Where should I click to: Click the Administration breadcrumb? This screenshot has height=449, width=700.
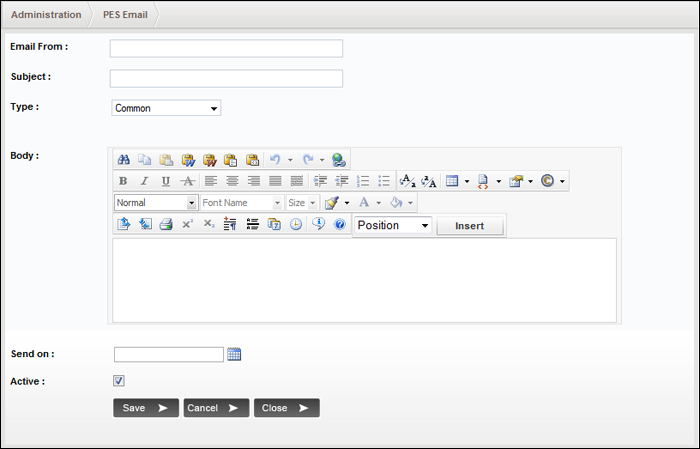point(46,15)
